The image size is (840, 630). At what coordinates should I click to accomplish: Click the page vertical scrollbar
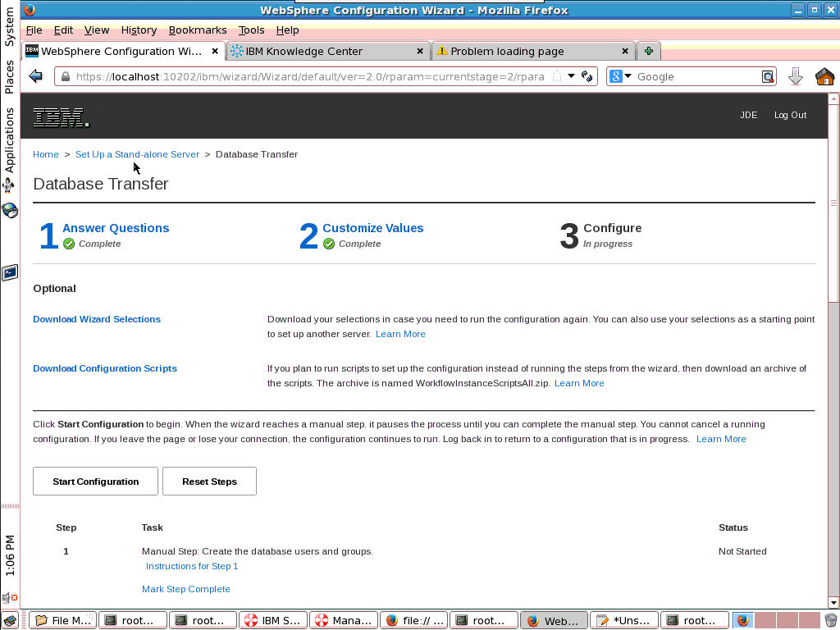tap(833, 349)
